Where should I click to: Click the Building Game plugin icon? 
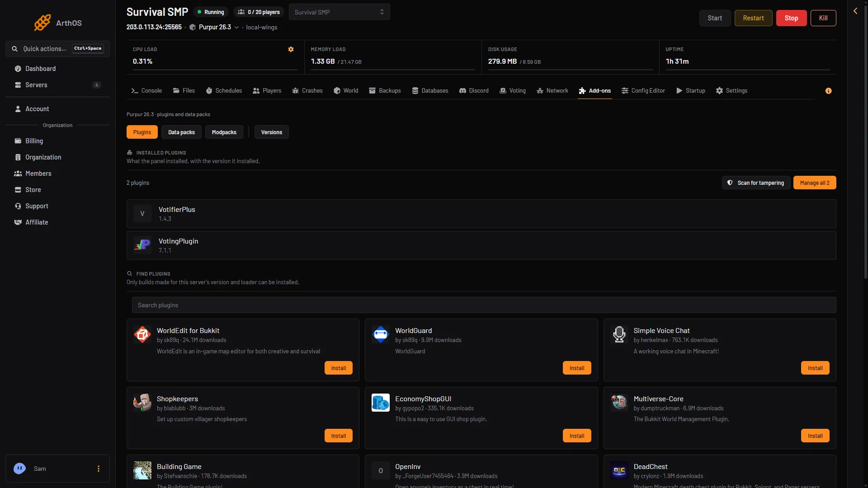(142, 470)
